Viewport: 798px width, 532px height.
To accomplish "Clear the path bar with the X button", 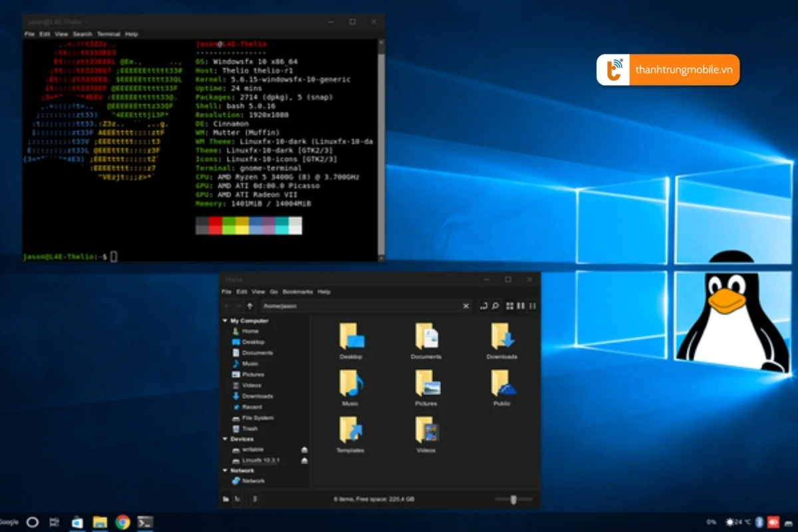I will 465,306.
